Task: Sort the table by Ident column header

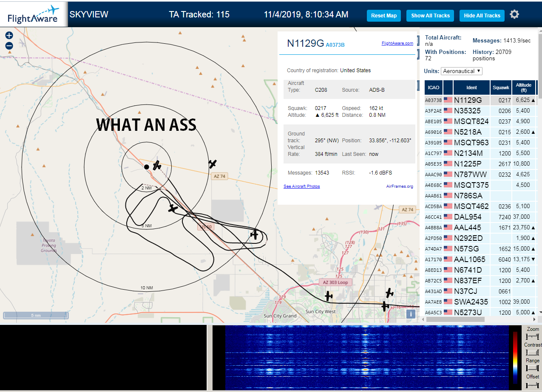Action: [471, 87]
